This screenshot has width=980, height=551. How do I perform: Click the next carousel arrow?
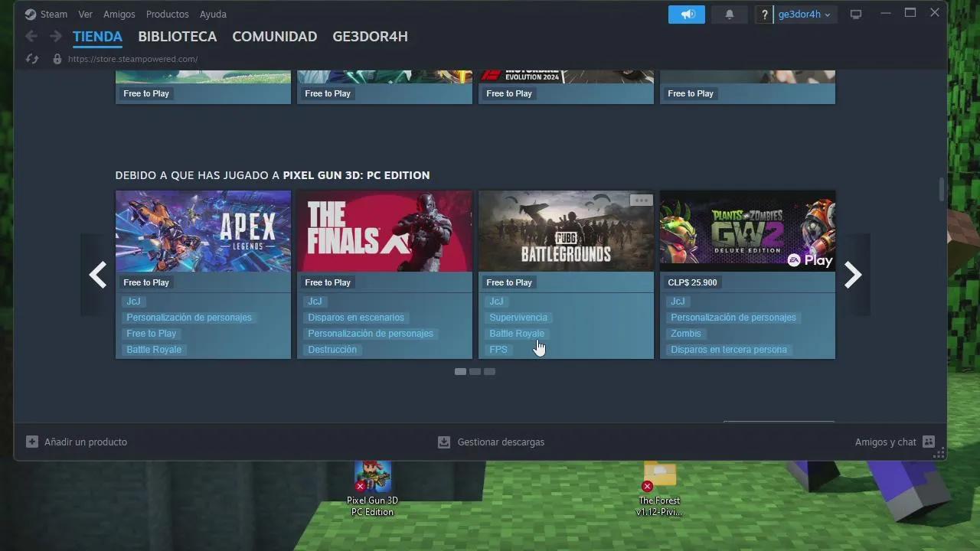tap(852, 275)
